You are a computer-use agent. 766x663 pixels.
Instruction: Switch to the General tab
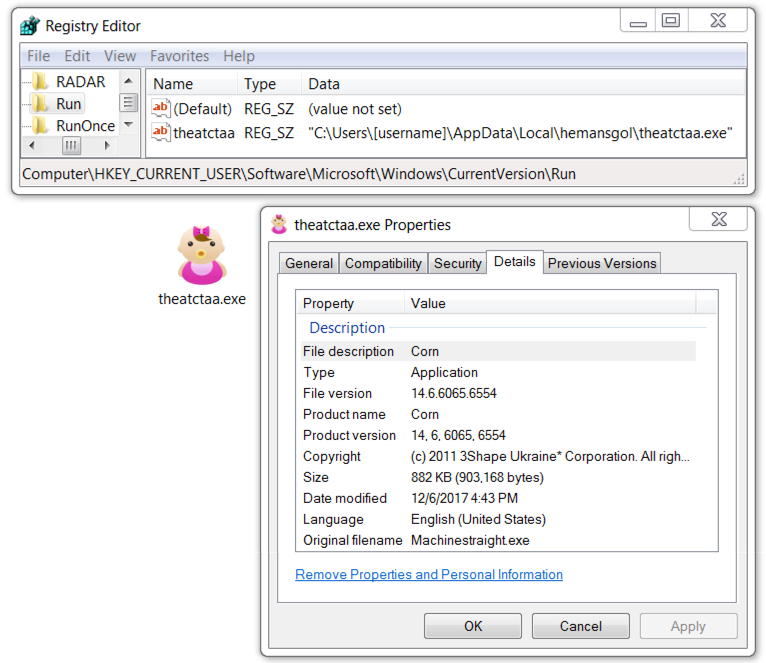pos(309,263)
